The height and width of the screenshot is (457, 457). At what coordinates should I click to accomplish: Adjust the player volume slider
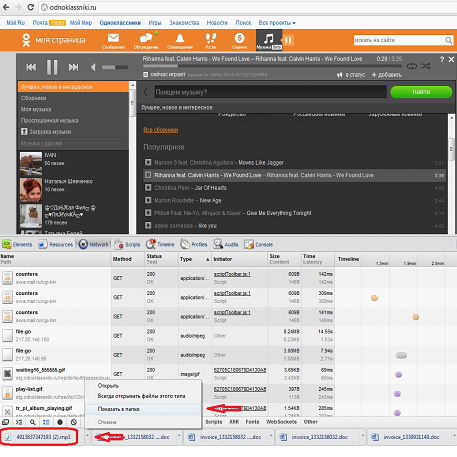coord(115,67)
